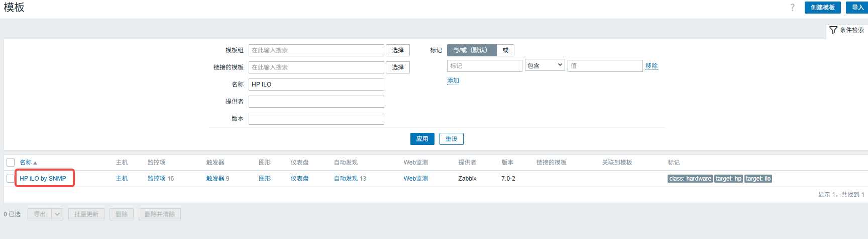This screenshot has height=239, width=868.
Task: Open the 包含 tag operator dropdown
Action: (x=545, y=65)
